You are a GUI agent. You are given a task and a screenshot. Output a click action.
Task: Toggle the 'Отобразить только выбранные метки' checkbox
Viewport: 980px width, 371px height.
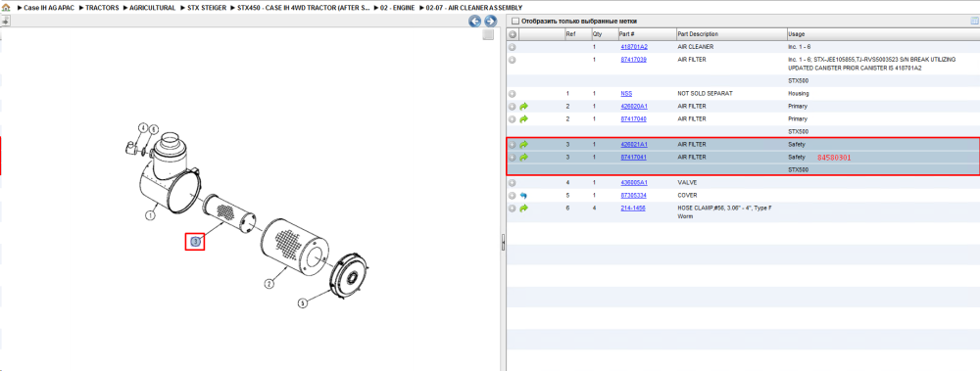515,22
